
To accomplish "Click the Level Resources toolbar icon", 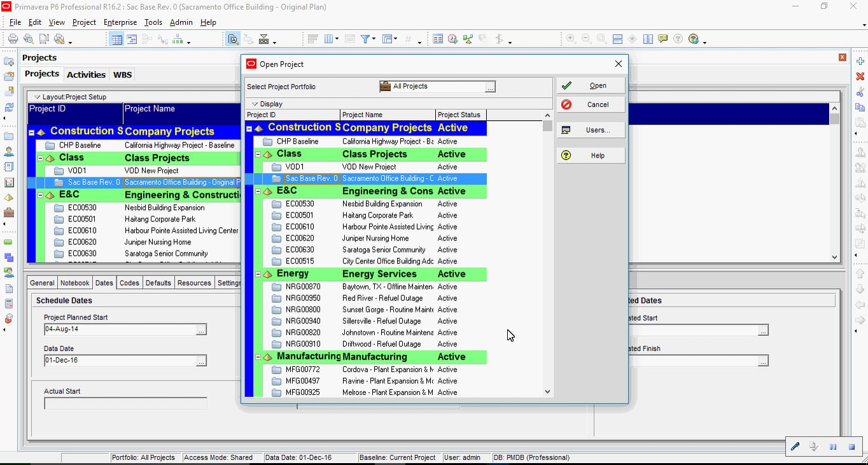I will (468, 39).
